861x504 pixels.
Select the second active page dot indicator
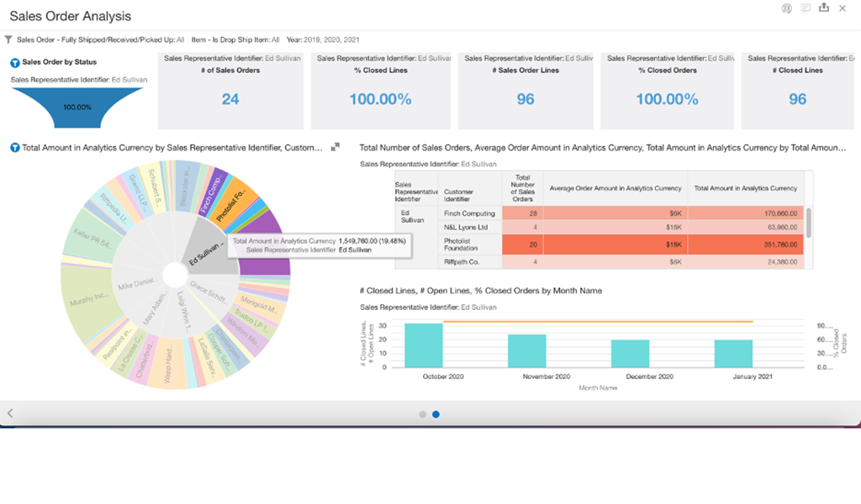pos(436,415)
